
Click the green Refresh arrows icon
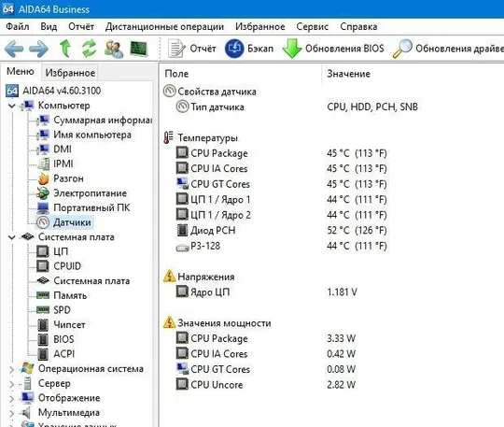click(89, 49)
